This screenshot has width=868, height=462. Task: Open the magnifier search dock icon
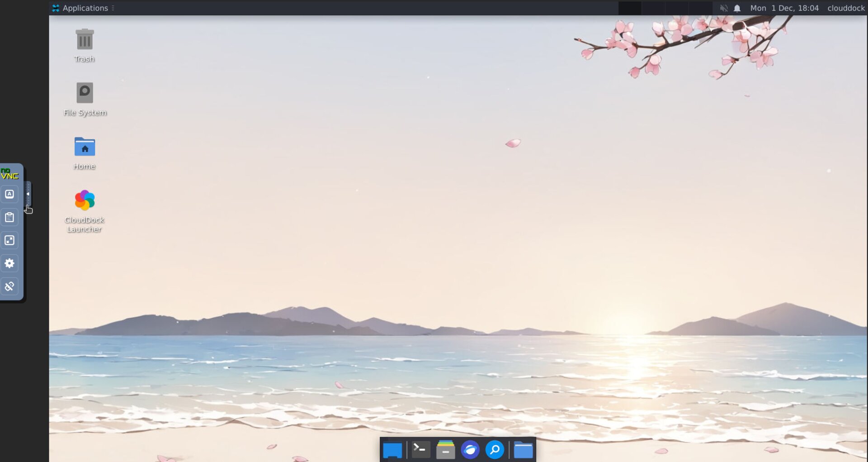pyautogui.click(x=495, y=450)
